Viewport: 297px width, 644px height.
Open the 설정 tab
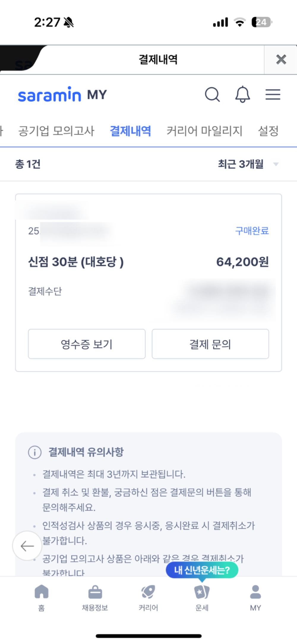268,131
